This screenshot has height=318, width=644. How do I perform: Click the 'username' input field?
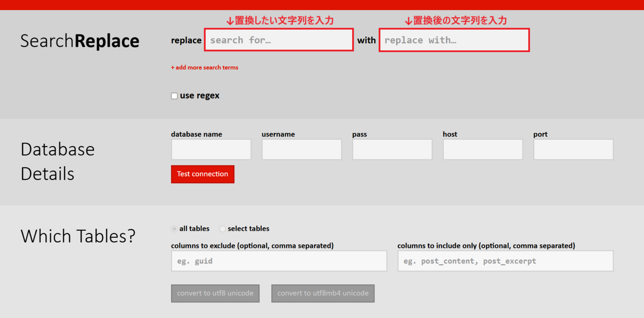[301, 149]
